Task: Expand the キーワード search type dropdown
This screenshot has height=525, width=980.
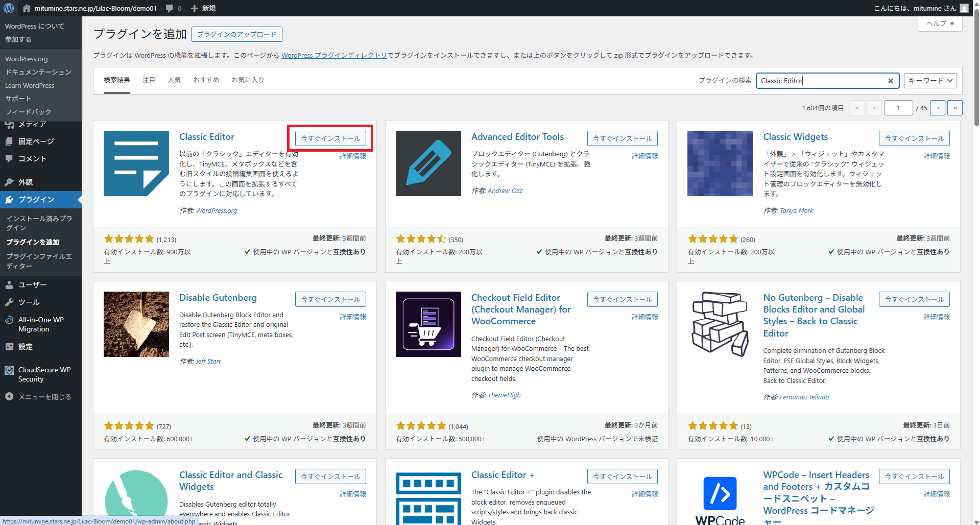Action: 930,81
